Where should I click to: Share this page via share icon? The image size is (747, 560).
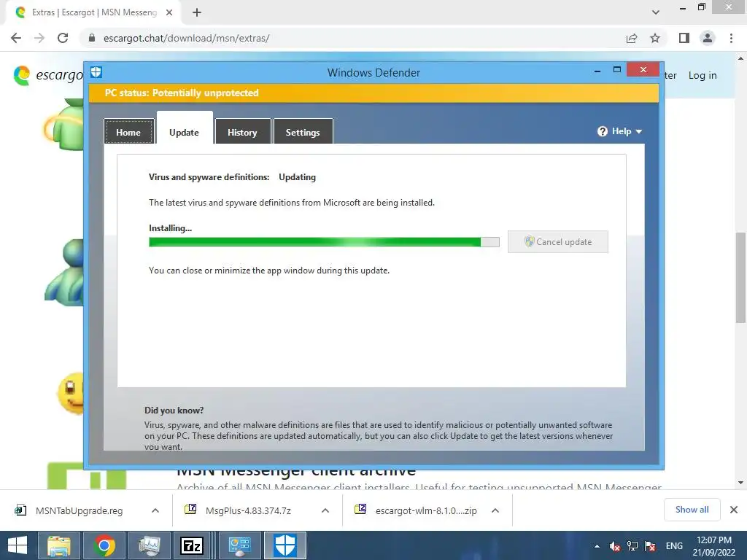pos(632,38)
